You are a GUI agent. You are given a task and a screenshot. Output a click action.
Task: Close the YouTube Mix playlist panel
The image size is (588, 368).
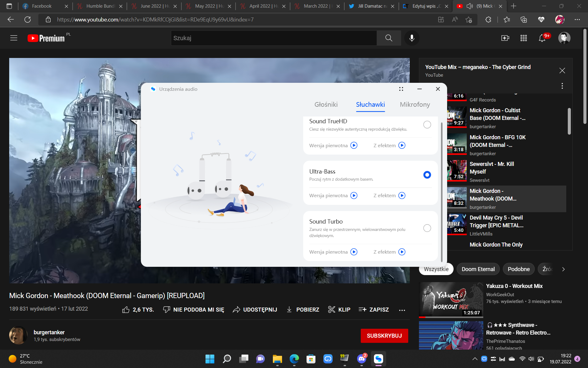click(562, 71)
